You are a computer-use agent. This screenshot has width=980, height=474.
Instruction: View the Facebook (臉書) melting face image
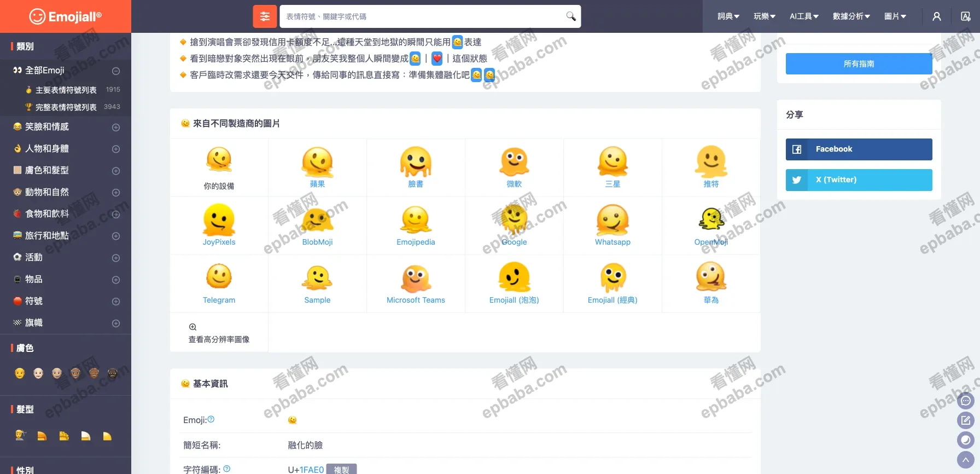[x=416, y=162]
